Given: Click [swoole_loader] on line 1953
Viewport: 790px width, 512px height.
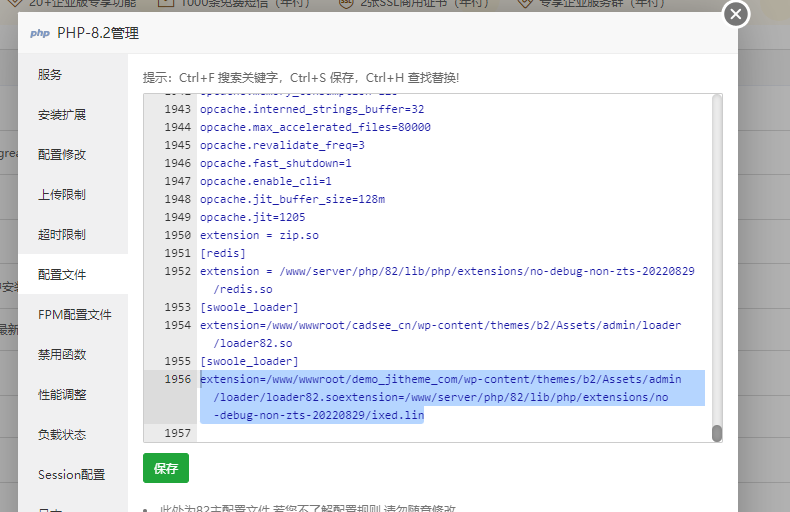Looking at the screenshot, I should pyautogui.click(x=249, y=307).
